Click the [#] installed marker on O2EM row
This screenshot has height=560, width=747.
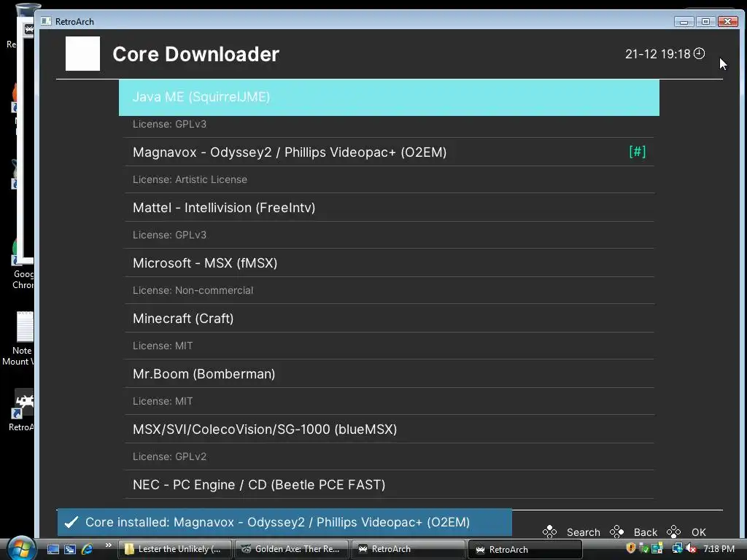pyautogui.click(x=637, y=152)
